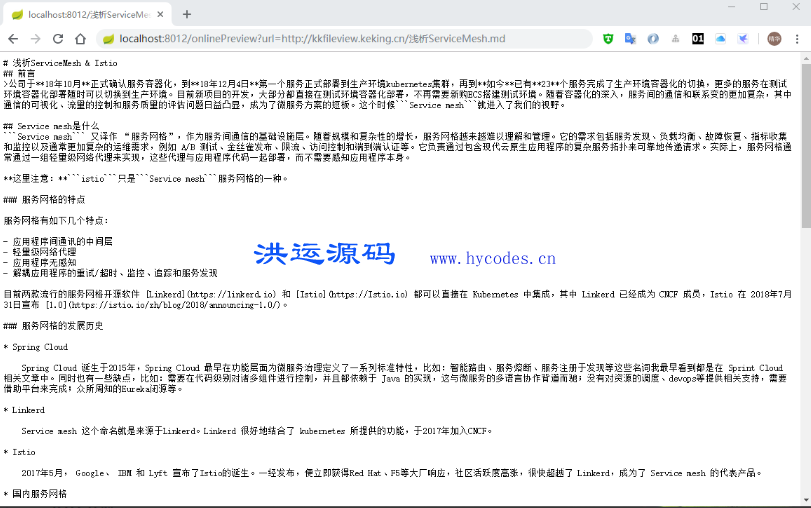Click the '## Service mesh是什么' heading
This screenshot has height=508, width=811.
click(x=51, y=126)
